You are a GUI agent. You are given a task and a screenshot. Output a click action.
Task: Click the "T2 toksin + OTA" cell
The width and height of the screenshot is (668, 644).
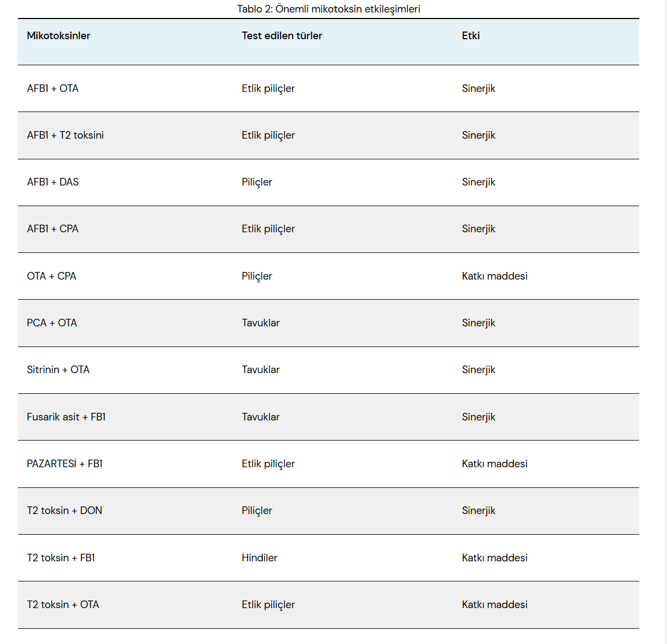[63, 605]
